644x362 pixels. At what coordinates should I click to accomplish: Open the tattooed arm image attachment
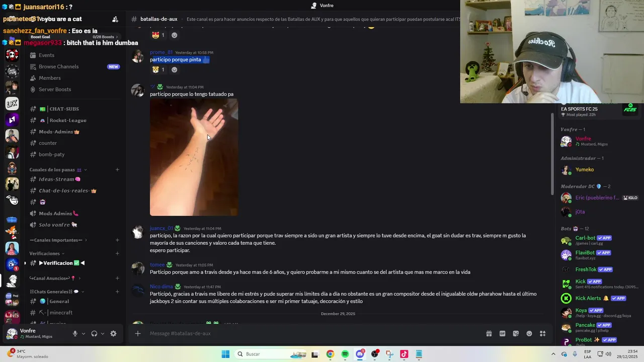click(x=194, y=157)
